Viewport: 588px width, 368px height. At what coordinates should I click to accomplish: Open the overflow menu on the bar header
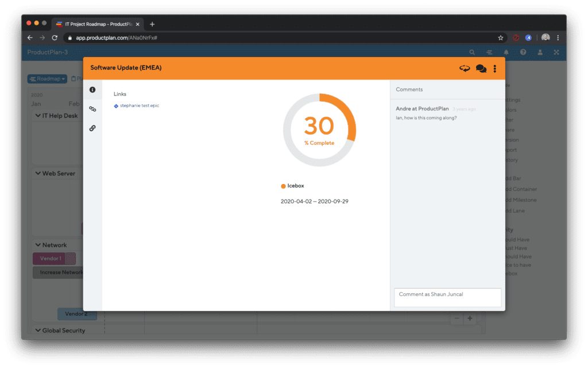tap(494, 68)
